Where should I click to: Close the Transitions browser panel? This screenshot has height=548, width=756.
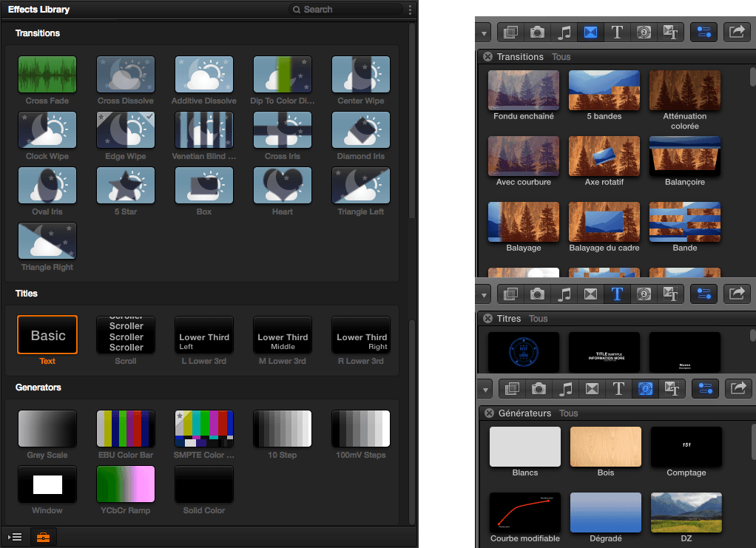[x=487, y=57]
